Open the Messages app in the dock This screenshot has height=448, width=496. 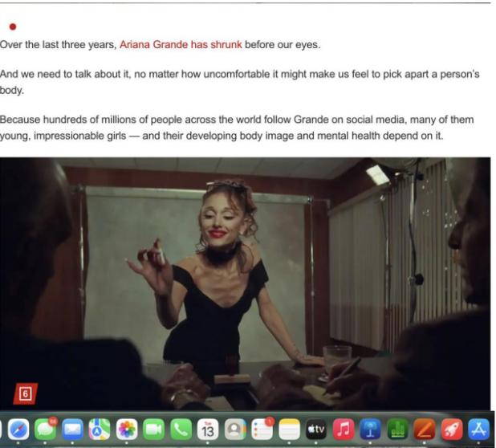45,430
